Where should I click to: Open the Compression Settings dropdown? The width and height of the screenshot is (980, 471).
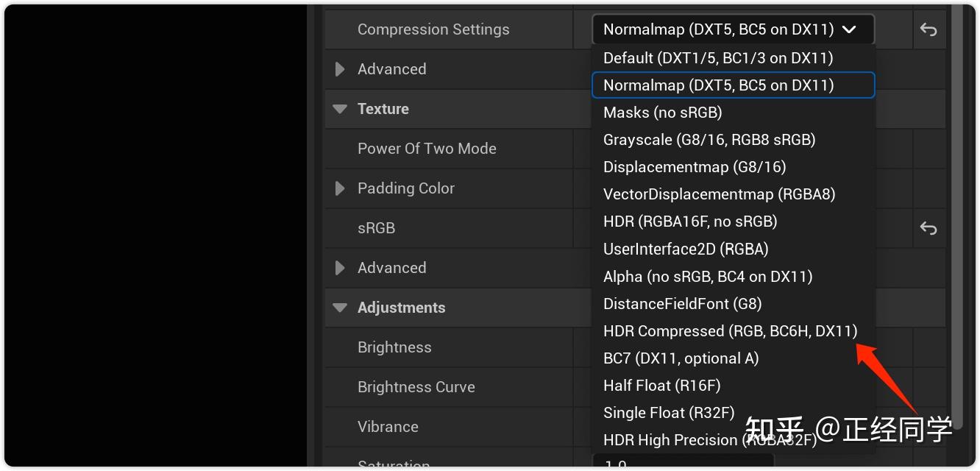click(x=732, y=30)
